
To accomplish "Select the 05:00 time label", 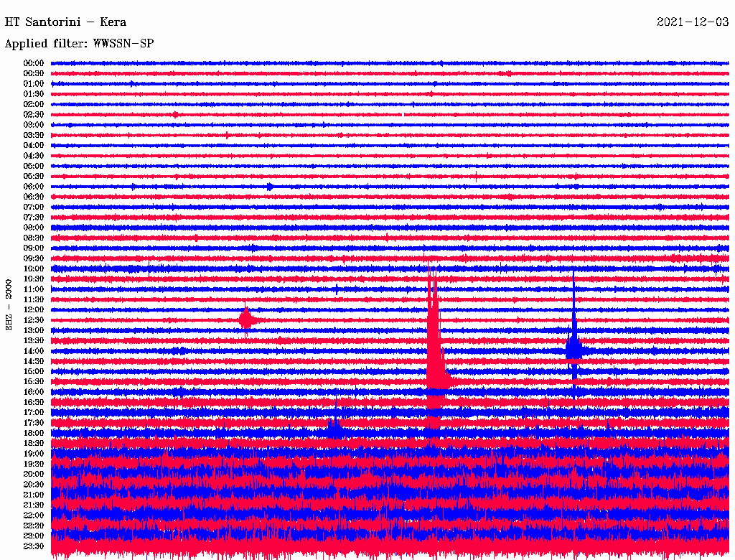I will click(34, 166).
